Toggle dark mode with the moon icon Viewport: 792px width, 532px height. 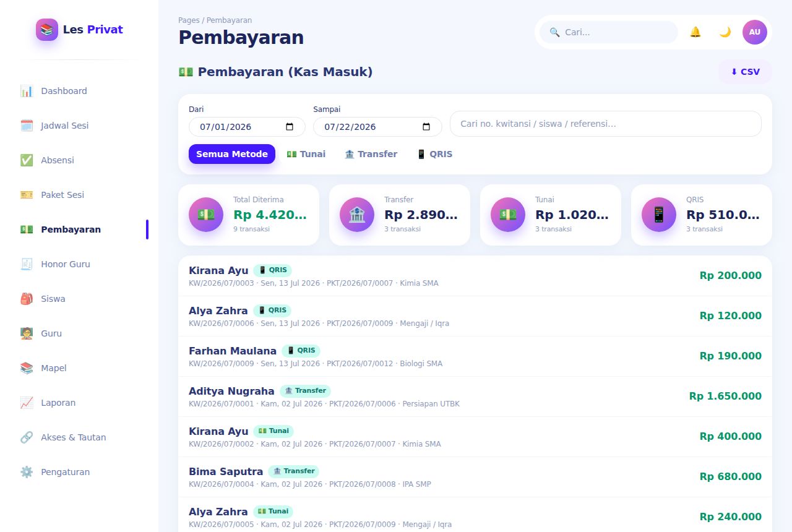pos(725,32)
